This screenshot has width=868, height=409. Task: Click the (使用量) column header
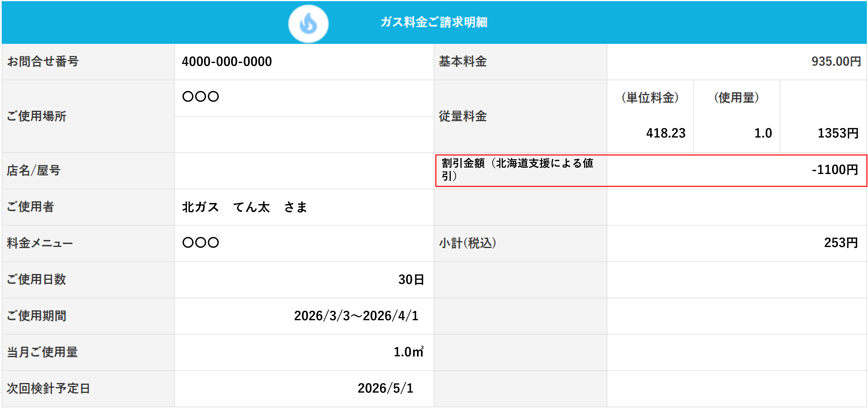click(736, 98)
